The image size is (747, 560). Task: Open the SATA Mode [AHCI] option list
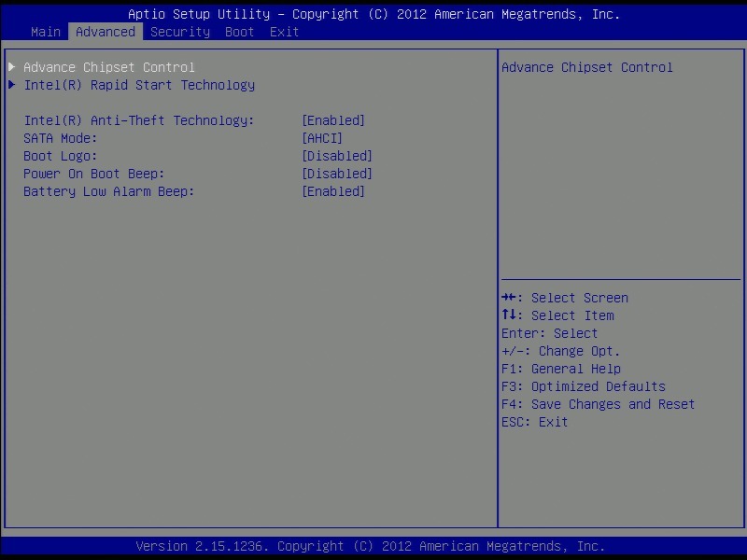[x=322, y=138]
